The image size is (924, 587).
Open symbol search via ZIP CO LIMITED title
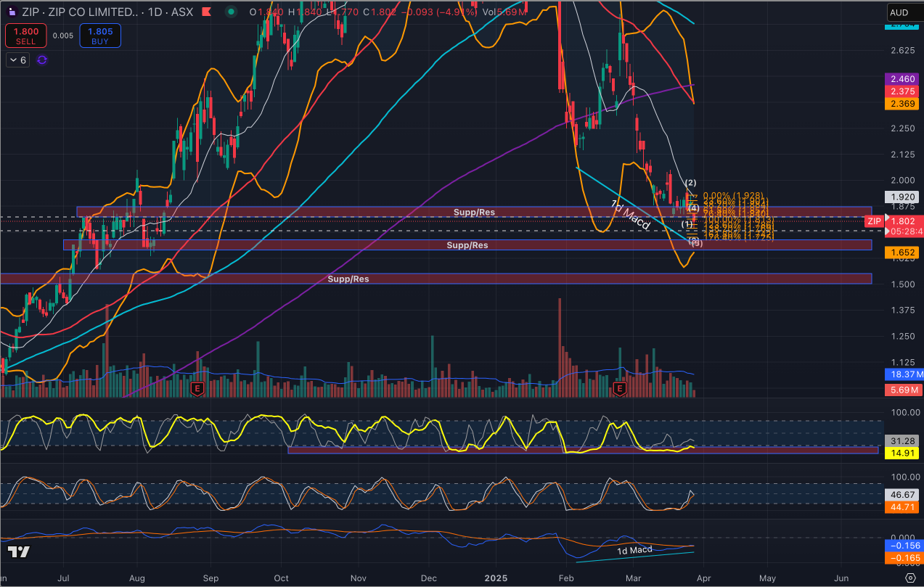(x=78, y=12)
